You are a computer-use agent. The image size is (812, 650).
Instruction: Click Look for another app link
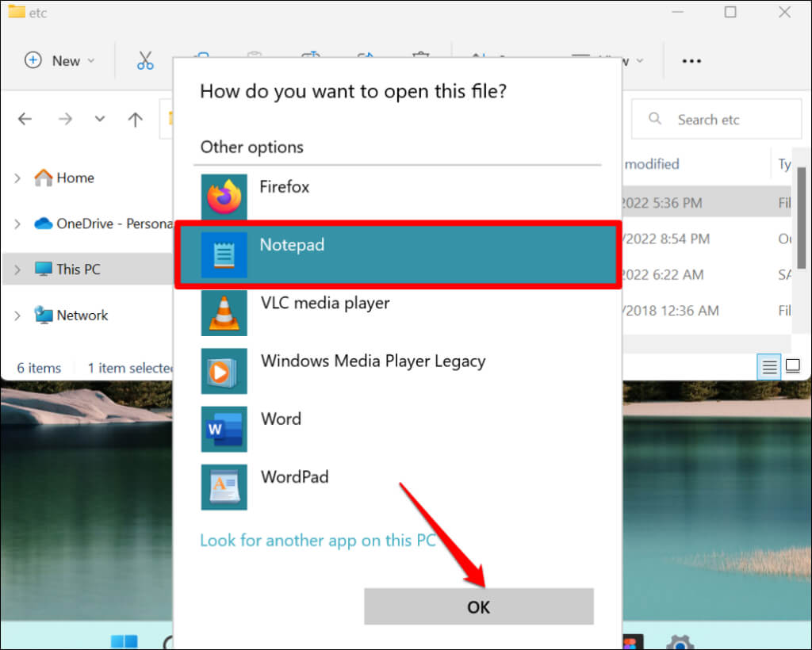[317, 540]
